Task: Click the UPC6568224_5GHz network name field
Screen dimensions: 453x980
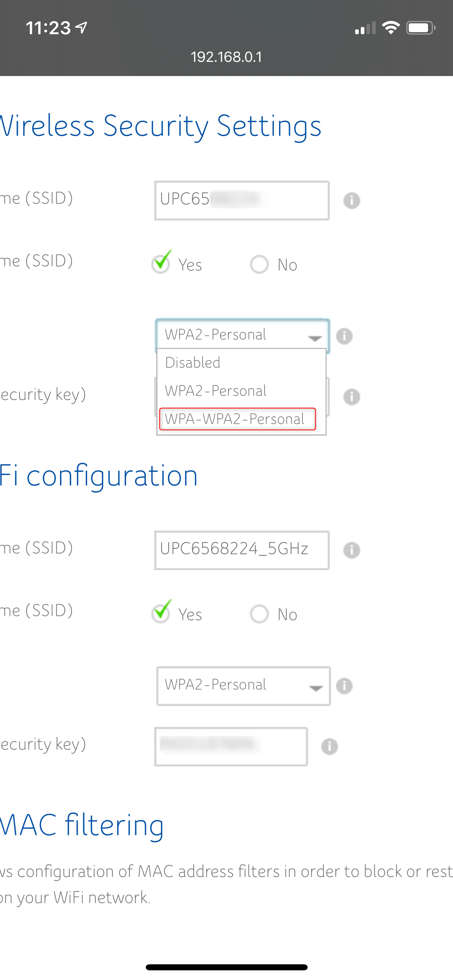Action: point(242,550)
